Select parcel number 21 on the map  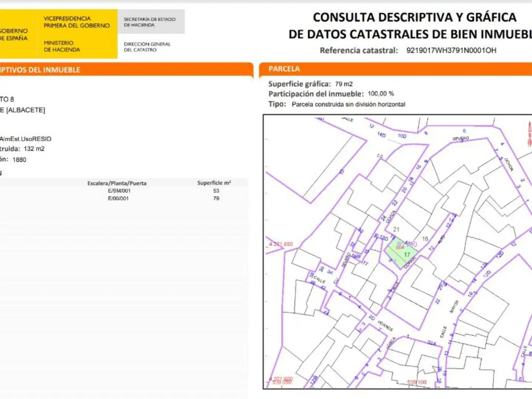396,229
